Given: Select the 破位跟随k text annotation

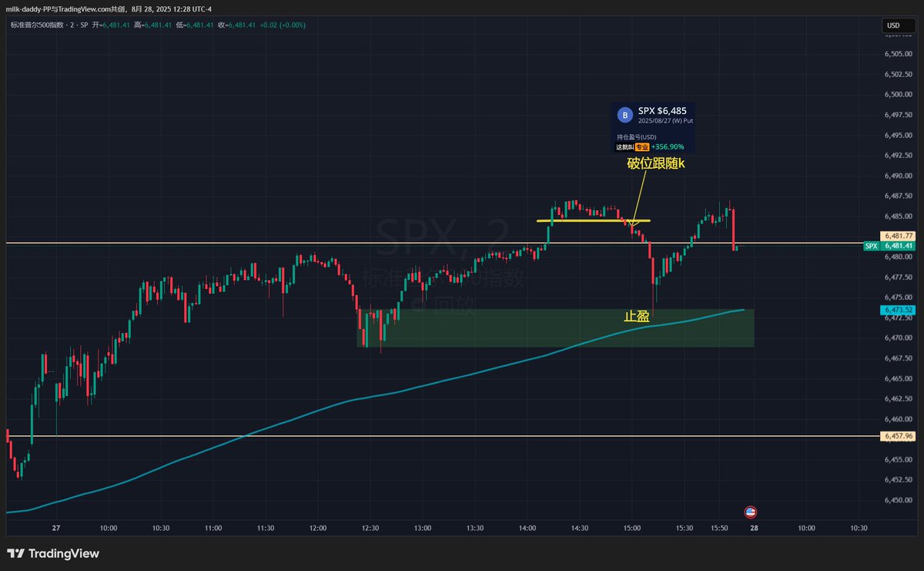Looking at the screenshot, I should click(654, 164).
